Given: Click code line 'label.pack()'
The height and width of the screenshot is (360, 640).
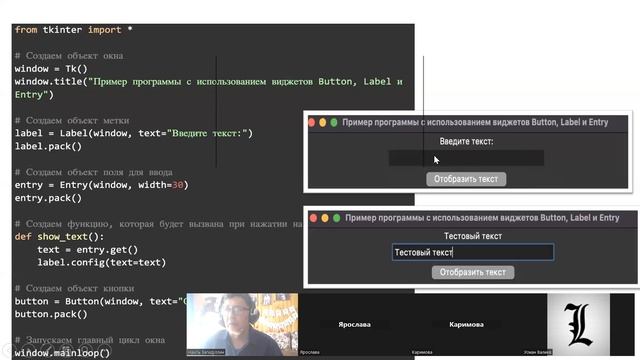Looking at the screenshot, I should click(x=48, y=146).
